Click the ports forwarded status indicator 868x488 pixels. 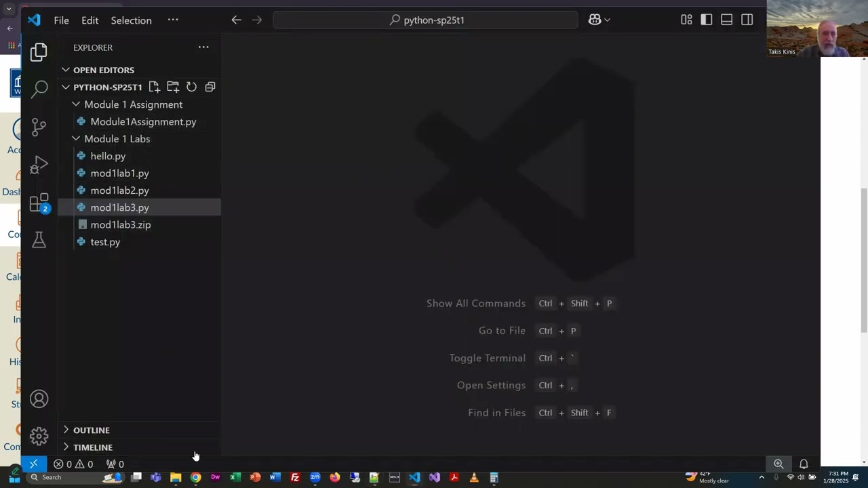[x=115, y=464]
